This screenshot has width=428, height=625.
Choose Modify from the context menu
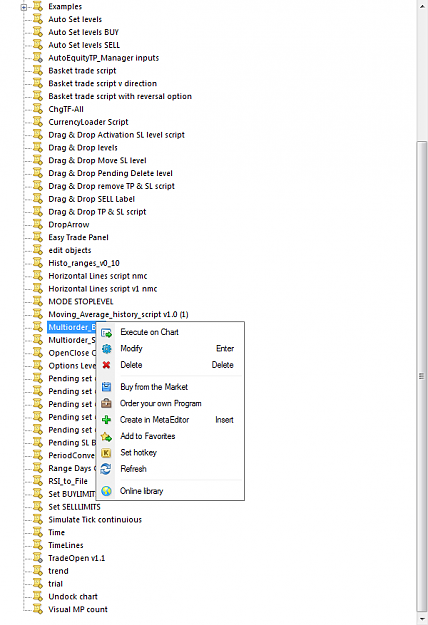(x=131, y=348)
